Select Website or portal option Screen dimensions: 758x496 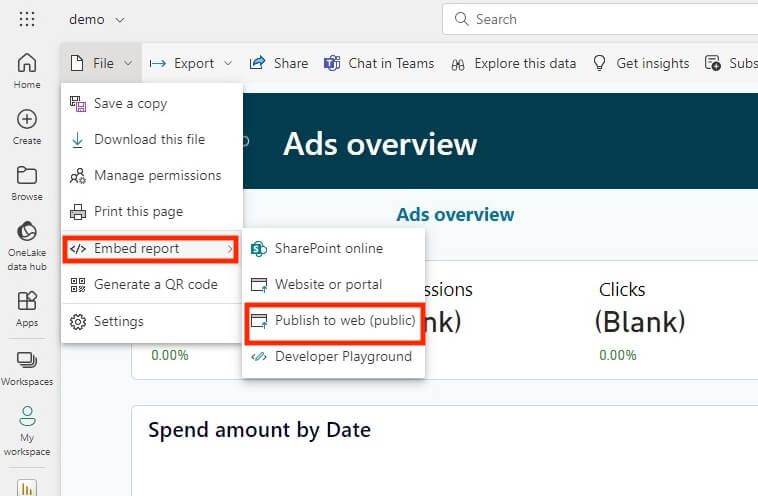coord(328,284)
